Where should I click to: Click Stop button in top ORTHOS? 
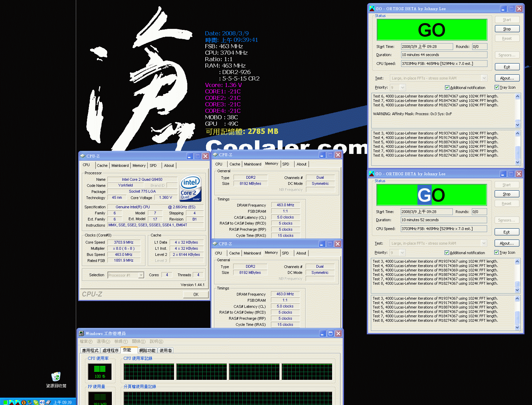point(507,29)
